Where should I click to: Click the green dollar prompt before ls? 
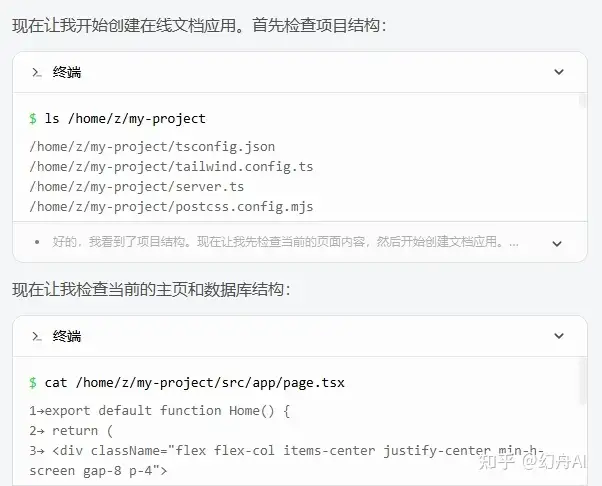33,119
